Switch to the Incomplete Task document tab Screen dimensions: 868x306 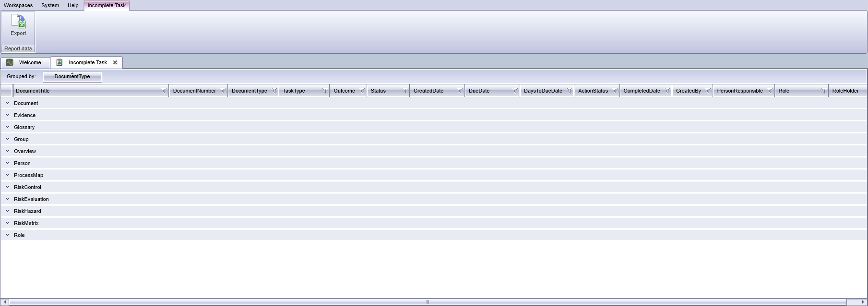pos(86,62)
